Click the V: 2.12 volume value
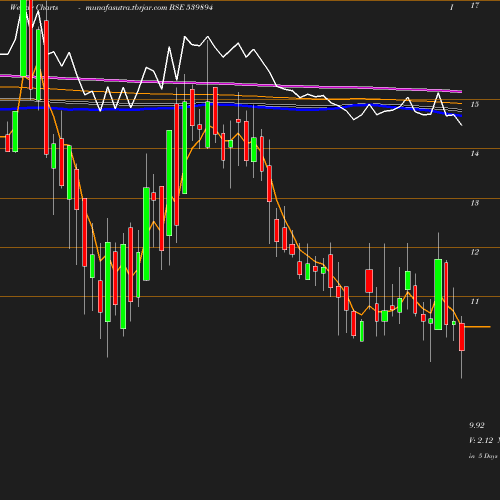This screenshot has width=500, height=500. (481, 440)
